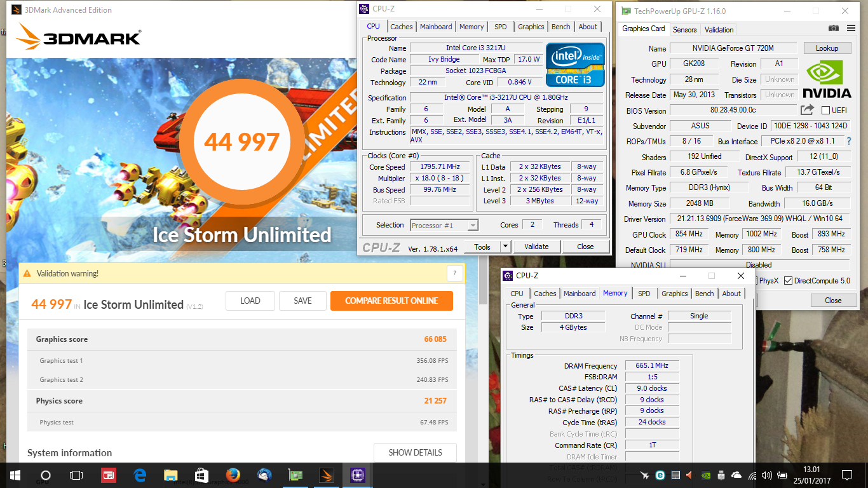
Task: Open the red news app on taskbar
Action: tap(109, 475)
